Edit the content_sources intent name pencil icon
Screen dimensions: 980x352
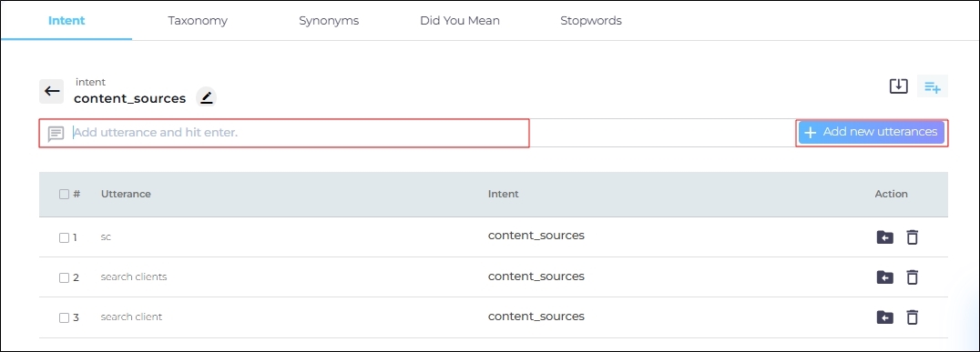tap(206, 97)
